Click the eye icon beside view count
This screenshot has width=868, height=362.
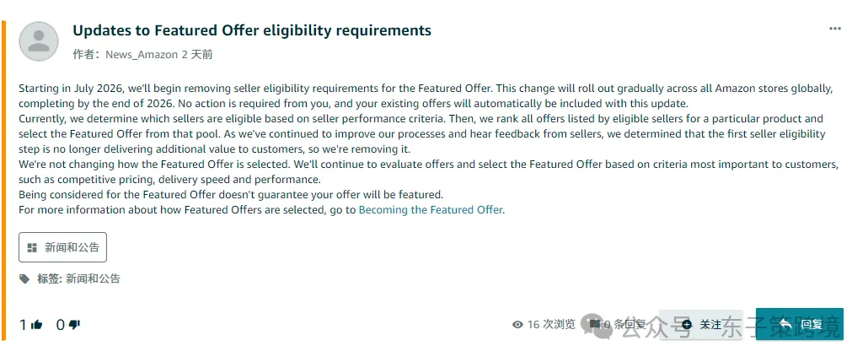click(517, 325)
